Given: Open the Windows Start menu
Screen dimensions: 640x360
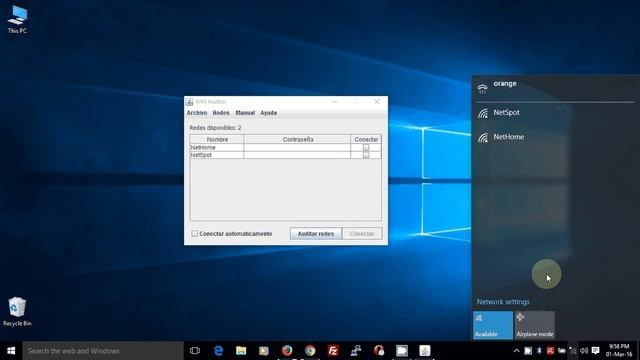Looking at the screenshot, I should pyautogui.click(x=11, y=351).
